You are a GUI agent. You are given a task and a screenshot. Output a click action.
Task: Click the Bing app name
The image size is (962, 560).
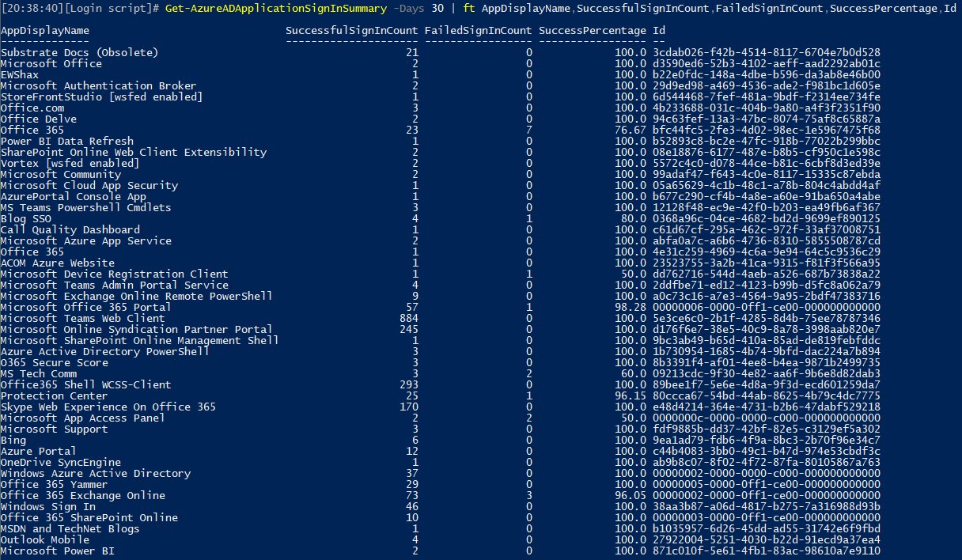[x=13, y=440]
